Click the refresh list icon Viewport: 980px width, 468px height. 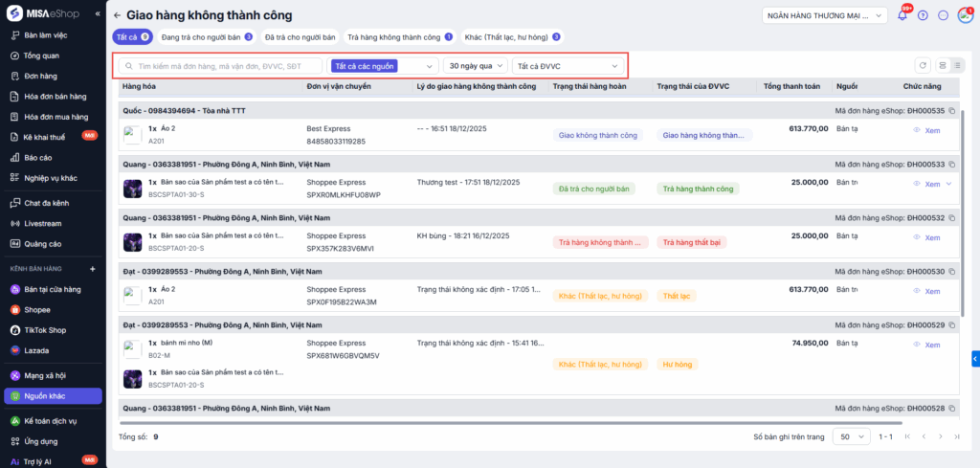tap(922, 65)
